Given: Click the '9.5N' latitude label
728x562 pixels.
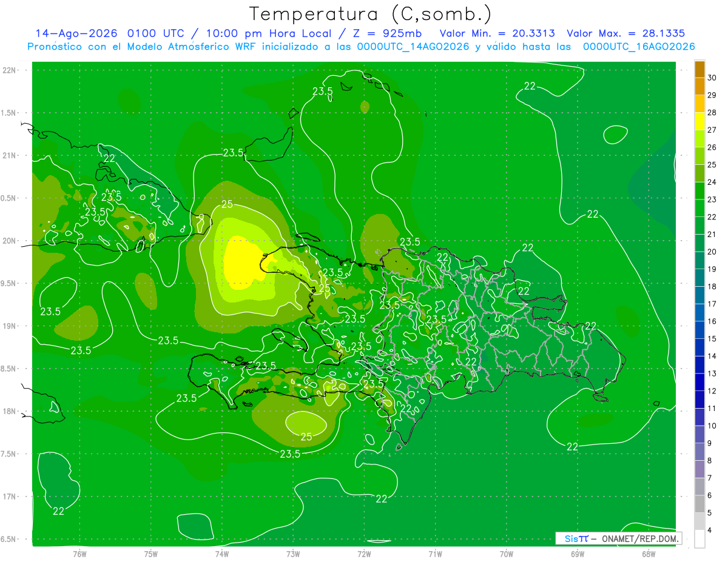Looking at the screenshot, I should [x=8, y=283].
